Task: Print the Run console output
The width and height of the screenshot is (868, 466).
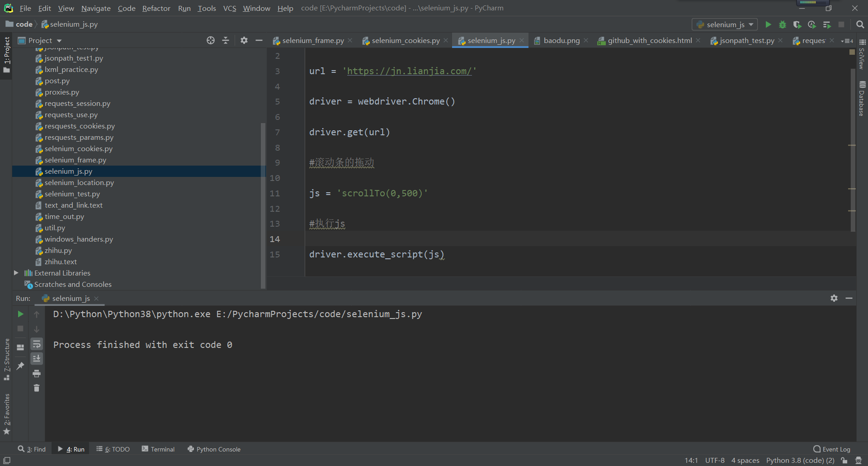Action: pos(37,374)
